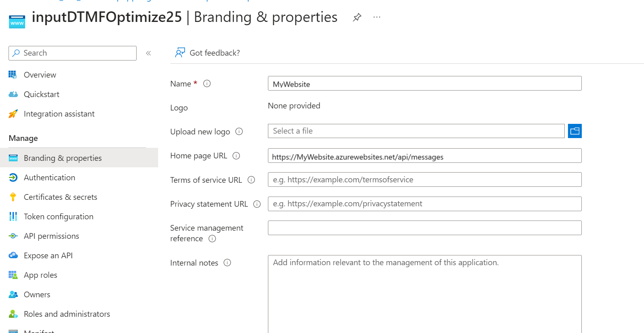Click the Select a file field
Image resolution: width=644 pixels, height=333 pixels.
click(x=416, y=131)
